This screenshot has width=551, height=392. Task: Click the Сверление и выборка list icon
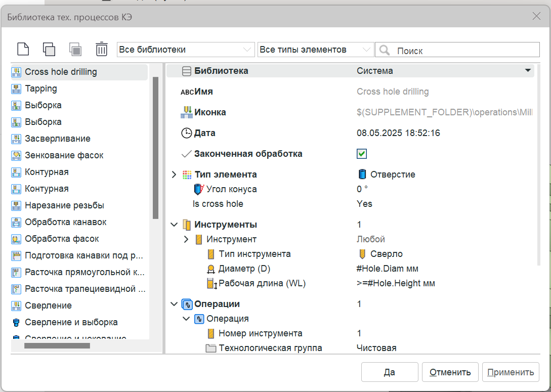click(16, 322)
